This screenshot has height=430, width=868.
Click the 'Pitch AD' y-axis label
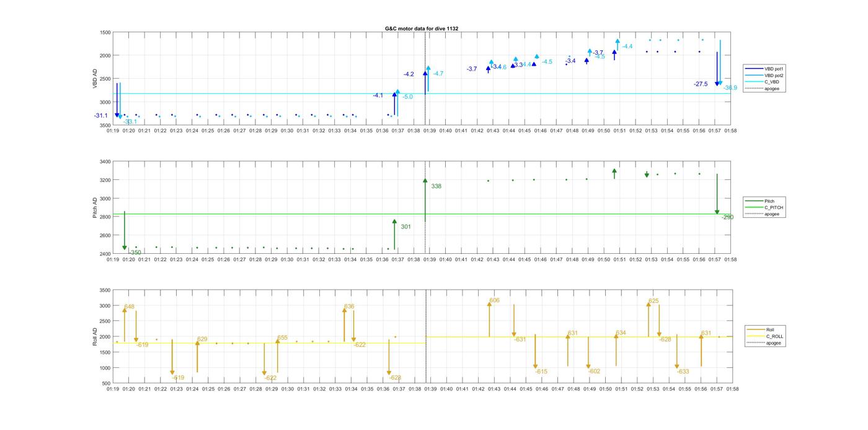point(95,208)
